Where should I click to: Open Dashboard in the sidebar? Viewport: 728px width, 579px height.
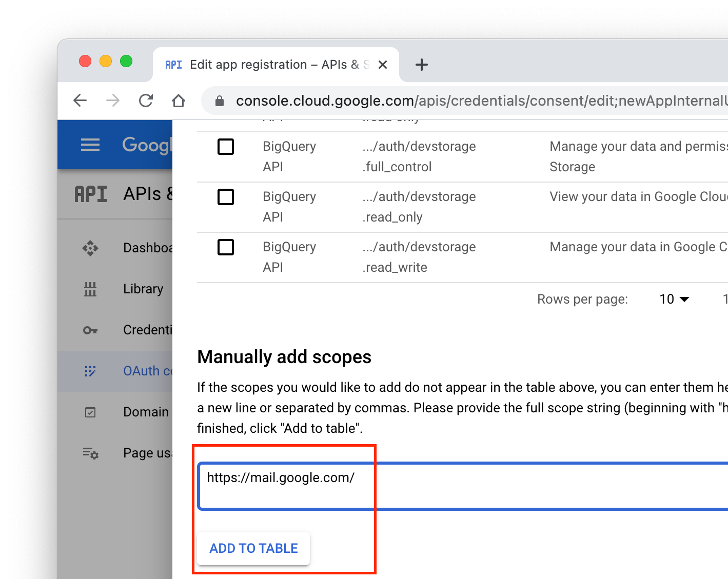[x=115, y=248]
